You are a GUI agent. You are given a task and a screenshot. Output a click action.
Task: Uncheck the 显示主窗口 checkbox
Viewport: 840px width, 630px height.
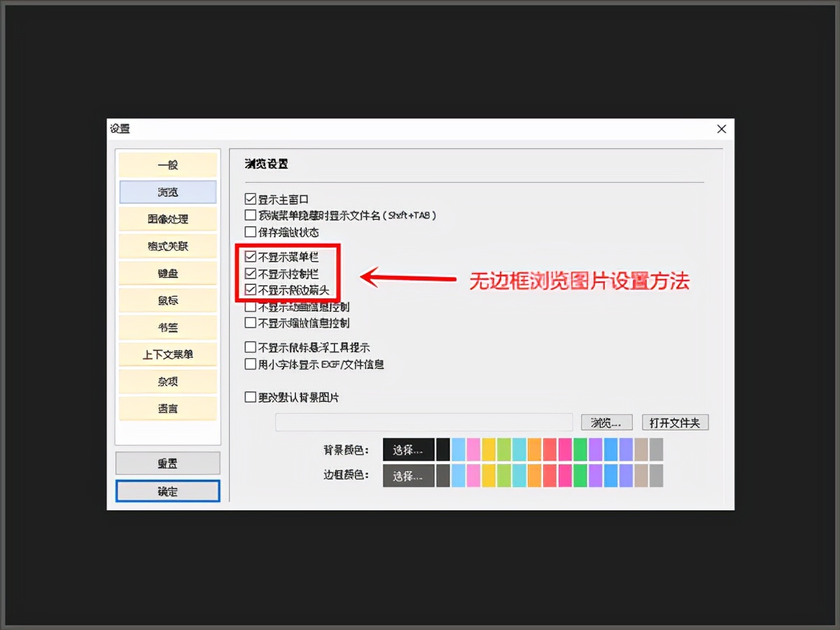[x=250, y=199]
